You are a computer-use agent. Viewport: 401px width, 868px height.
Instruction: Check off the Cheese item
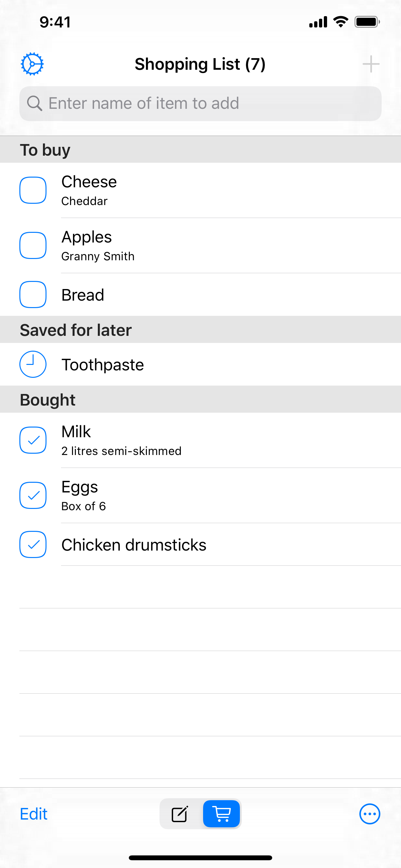pos(33,190)
